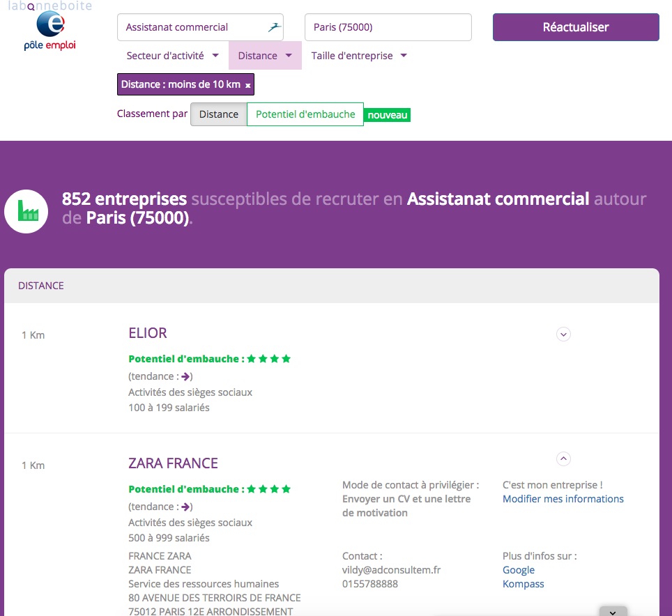Click Activités des sièges sociaux under ELIOR

tap(190, 392)
